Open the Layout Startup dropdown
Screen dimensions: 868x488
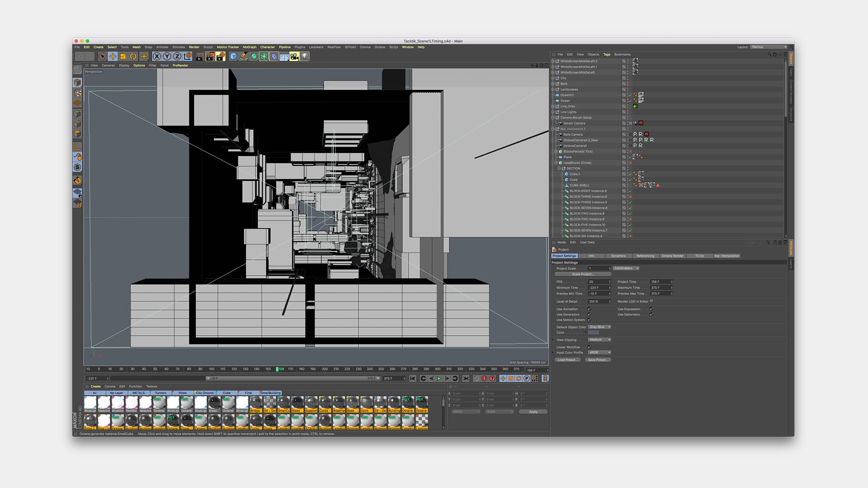coord(769,47)
